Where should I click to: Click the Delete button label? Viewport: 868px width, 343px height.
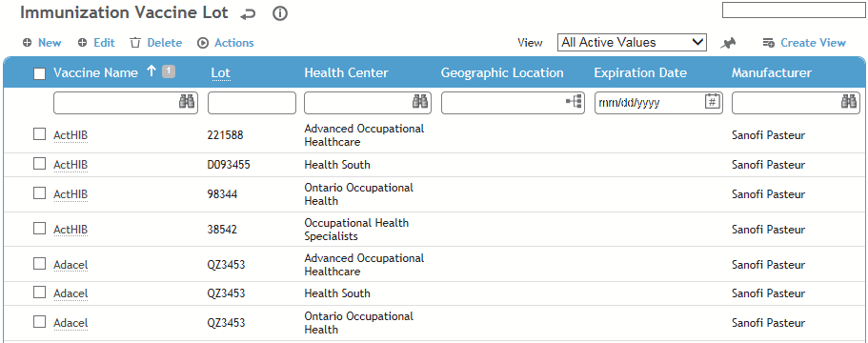point(165,43)
